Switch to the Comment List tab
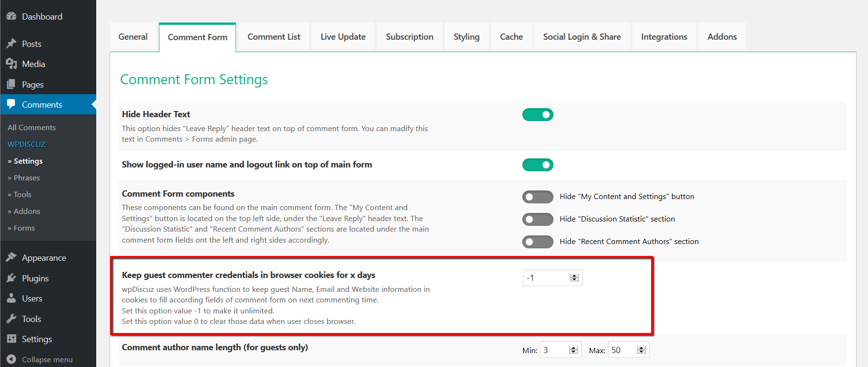The height and width of the screenshot is (367, 868). click(x=274, y=37)
